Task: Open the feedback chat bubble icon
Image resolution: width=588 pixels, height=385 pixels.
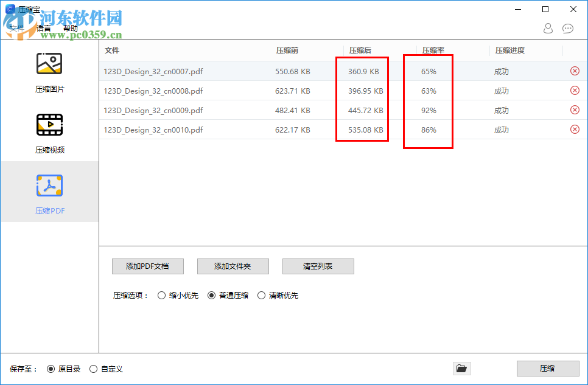Action: pyautogui.click(x=568, y=28)
